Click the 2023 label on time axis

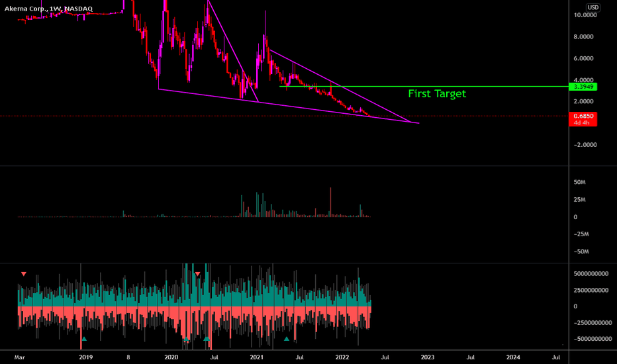[428, 357]
